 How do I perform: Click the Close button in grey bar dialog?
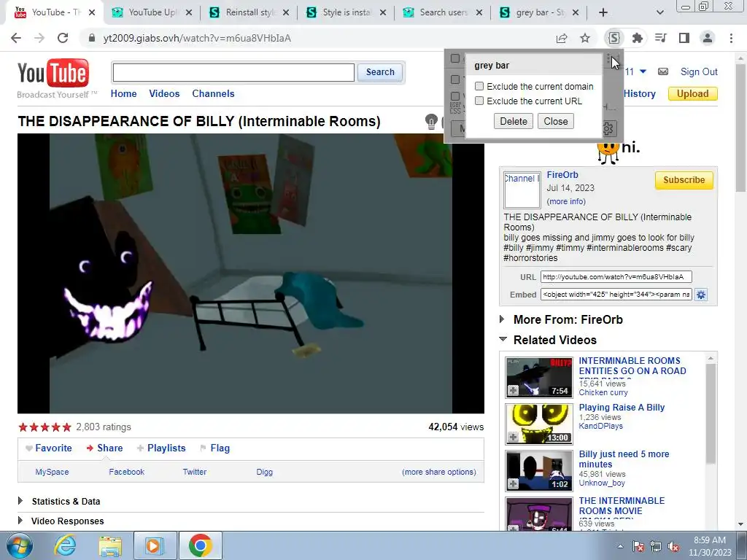tap(555, 122)
